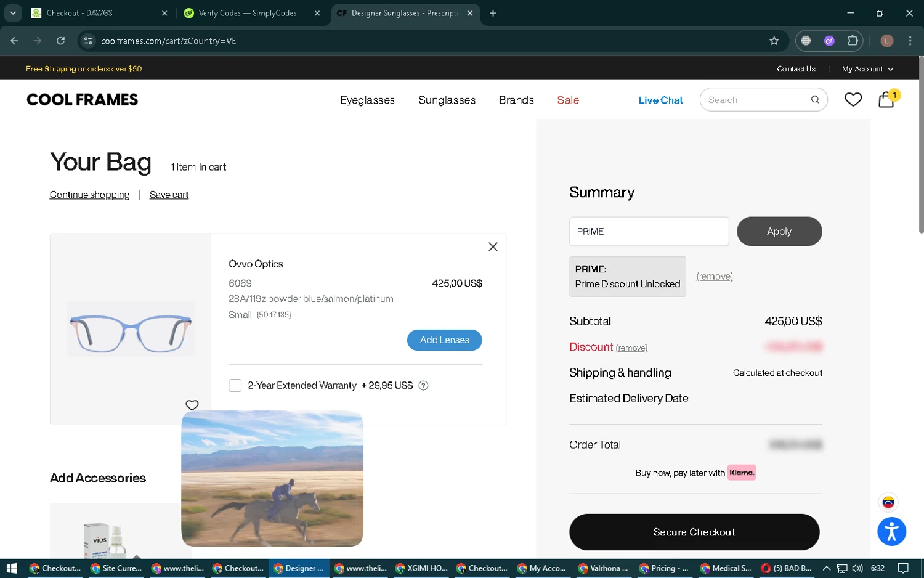Go forward to the next page
This screenshot has height=578, width=924.
(x=38, y=41)
